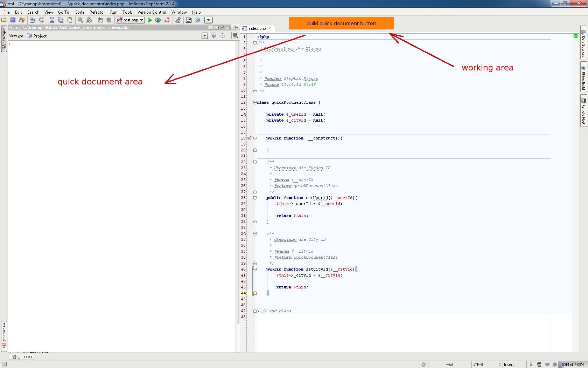Open the test.php run configuration dropdown

click(130, 20)
